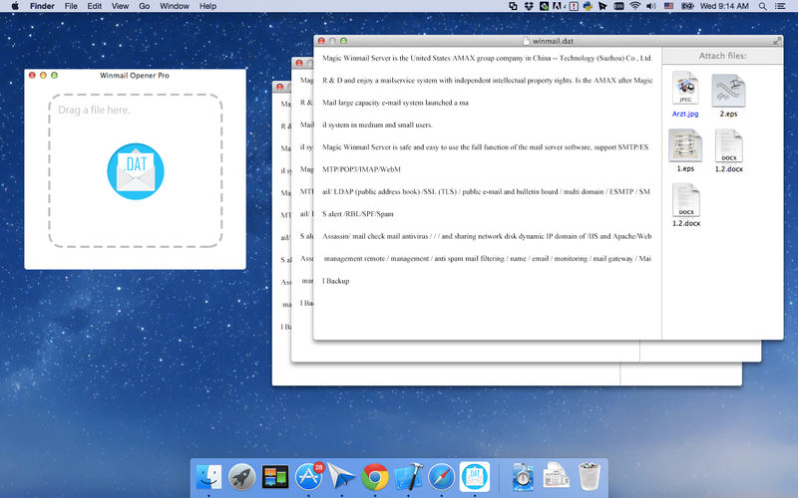Select the Arzt.jpg attachment icon
This screenshot has width=798, height=498.
[x=685, y=89]
